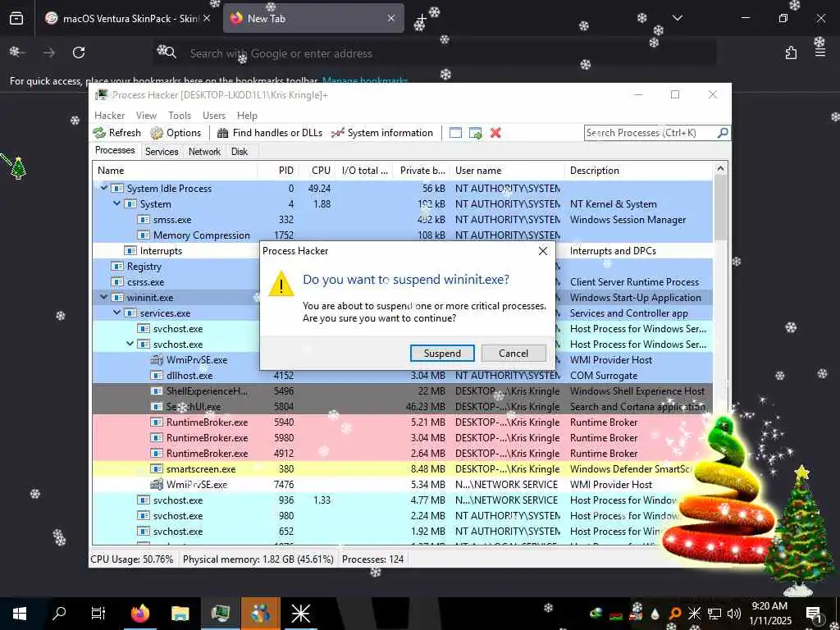The height and width of the screenshot is (630, 840).
Task: Switch to the Network tab
Action: point(204,152)
